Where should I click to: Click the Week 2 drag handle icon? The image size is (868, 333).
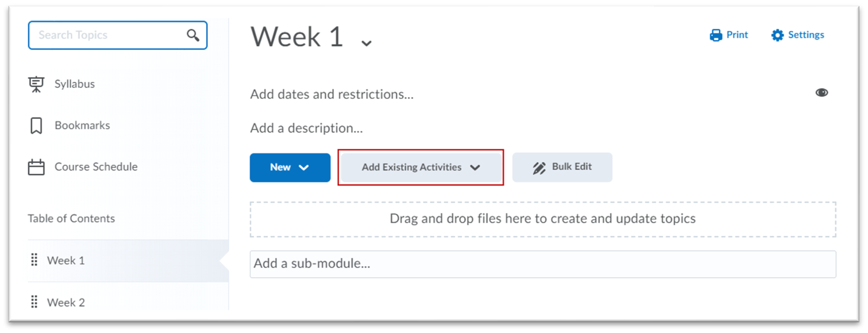tap(35, 302)
